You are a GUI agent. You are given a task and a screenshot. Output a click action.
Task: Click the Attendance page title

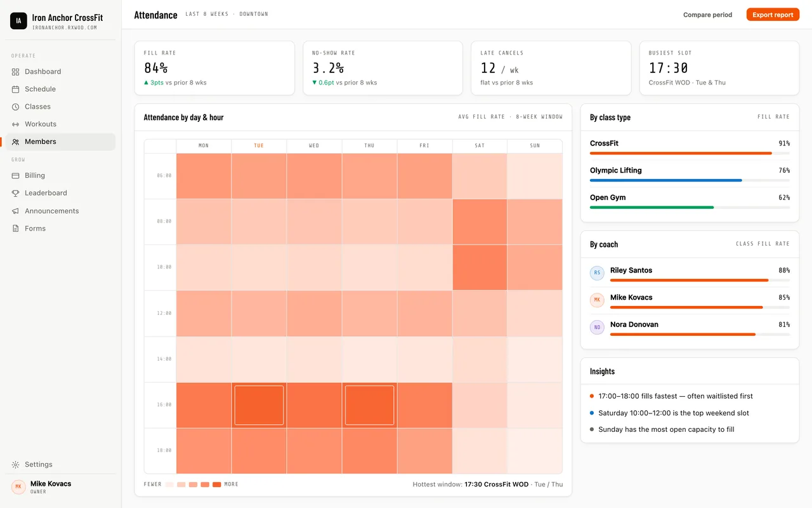tap(155, 15)
